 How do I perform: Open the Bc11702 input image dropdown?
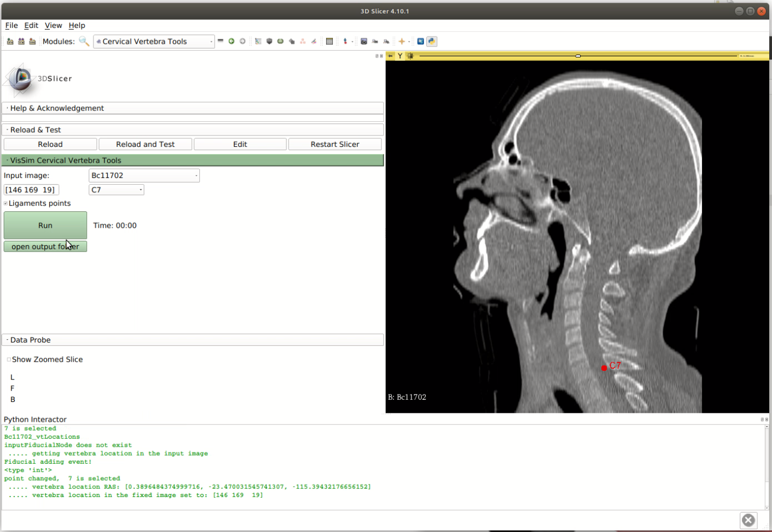144,175
